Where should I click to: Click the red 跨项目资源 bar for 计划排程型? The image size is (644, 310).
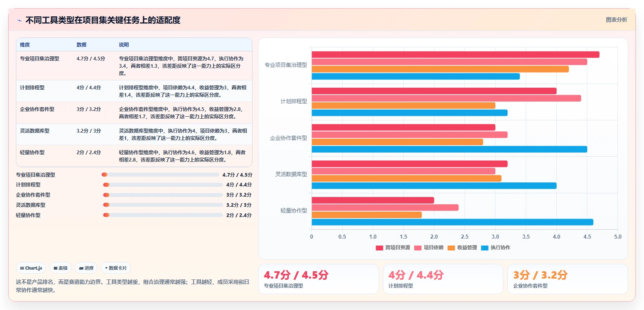(434, 91)
